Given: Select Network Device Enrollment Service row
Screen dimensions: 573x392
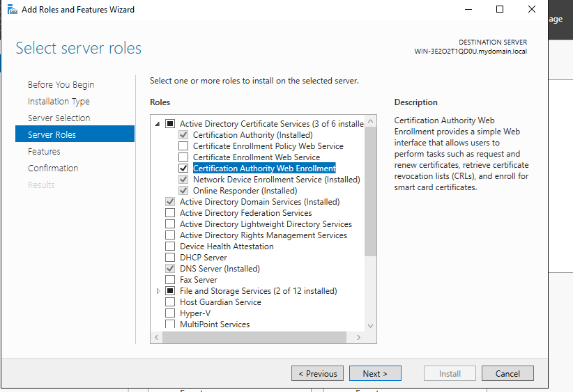Looking at the screenshot, I should [277, 180].
